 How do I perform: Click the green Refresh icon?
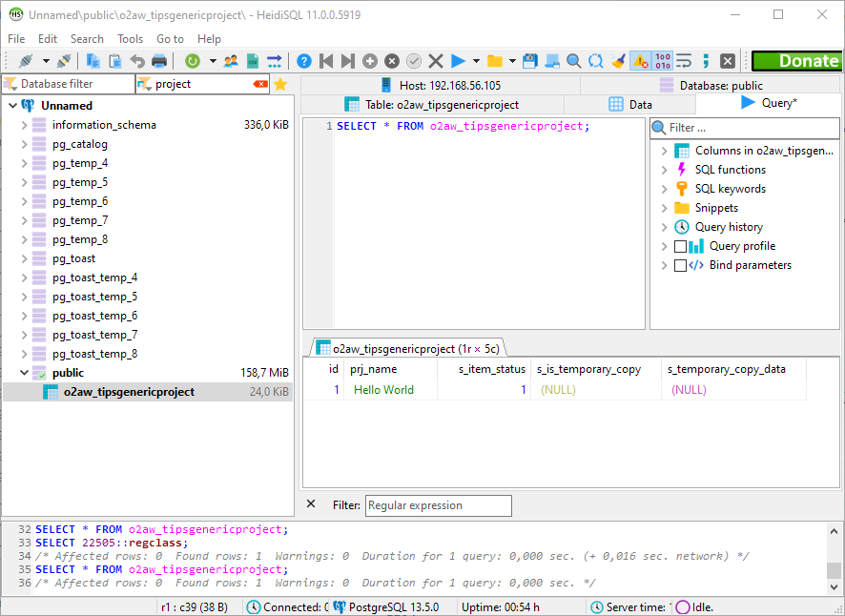coord(193,61)
